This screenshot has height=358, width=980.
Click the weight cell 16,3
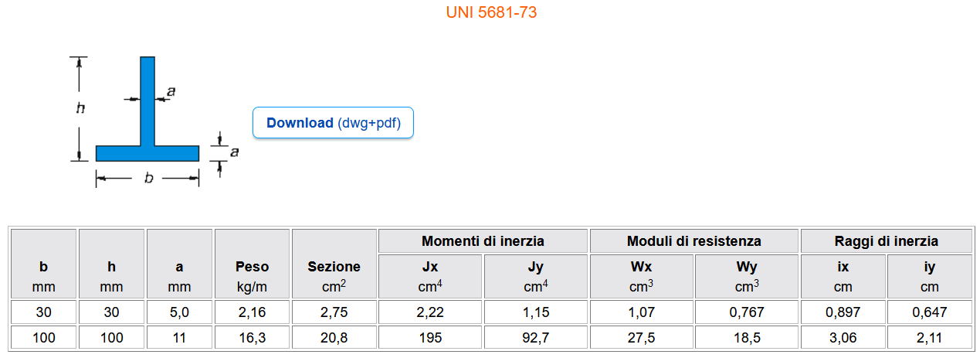[x=252, y=337]
